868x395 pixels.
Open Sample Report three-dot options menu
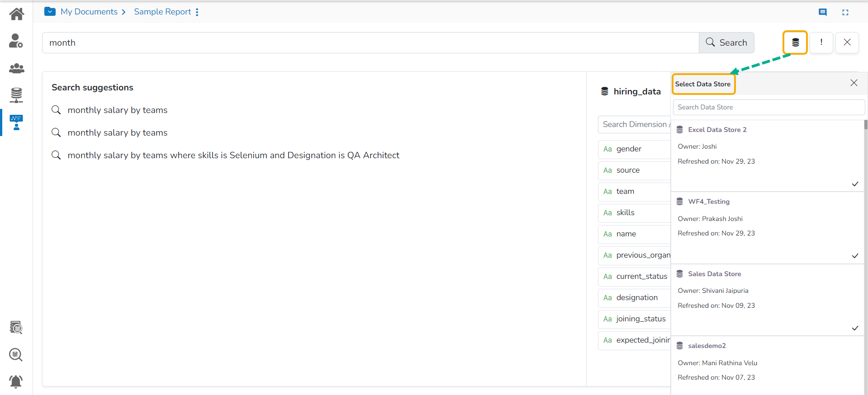pos(197,12)
